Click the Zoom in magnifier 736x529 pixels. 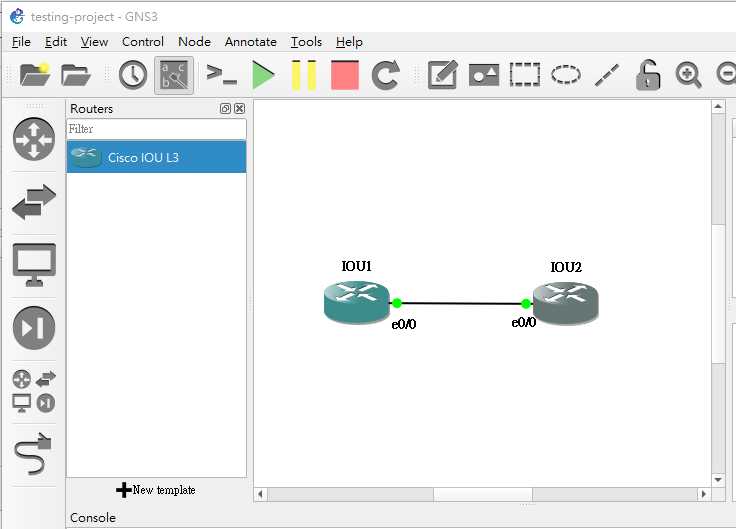coord(689,75)
